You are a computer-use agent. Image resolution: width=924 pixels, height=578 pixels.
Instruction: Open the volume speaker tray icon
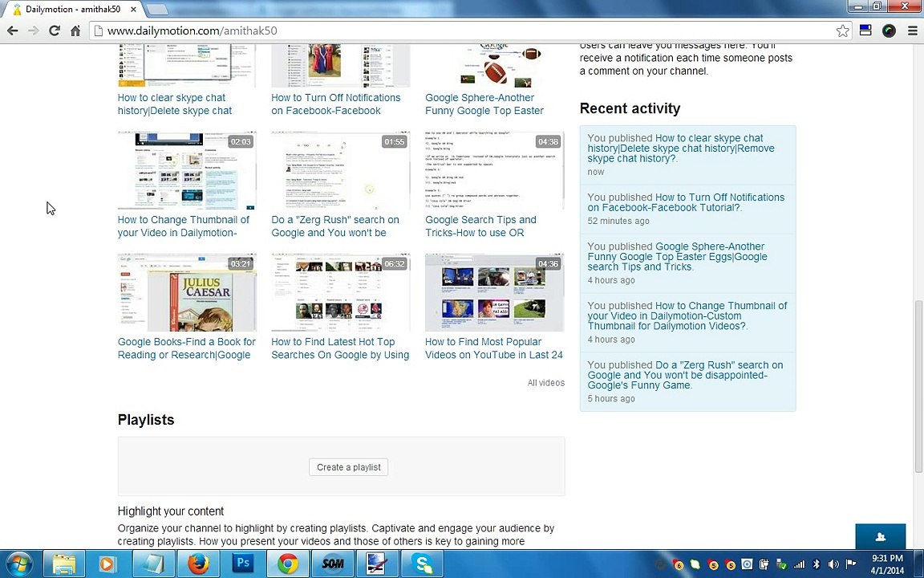[x=833, y=564]
